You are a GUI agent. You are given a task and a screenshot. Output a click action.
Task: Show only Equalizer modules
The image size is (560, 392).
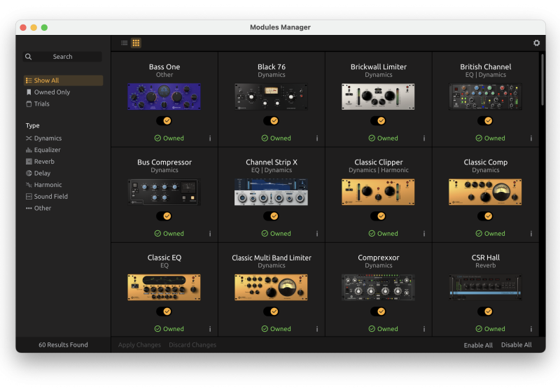[47, 150]
